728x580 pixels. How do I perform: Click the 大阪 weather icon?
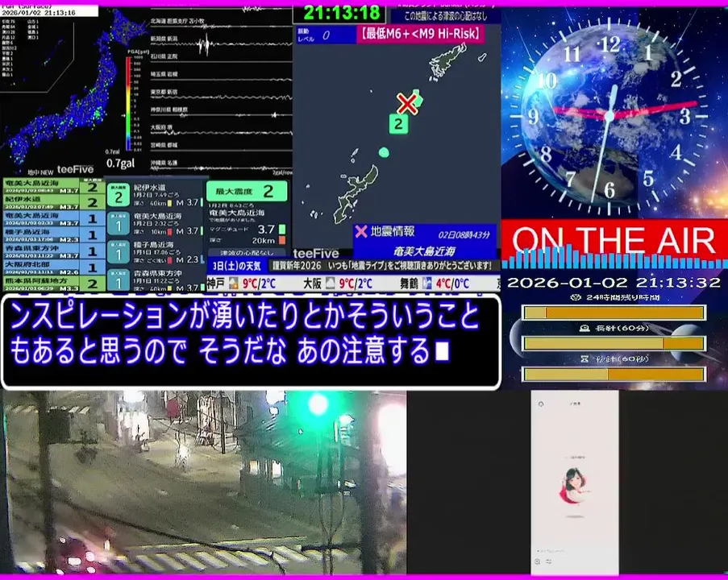point(330,283)
